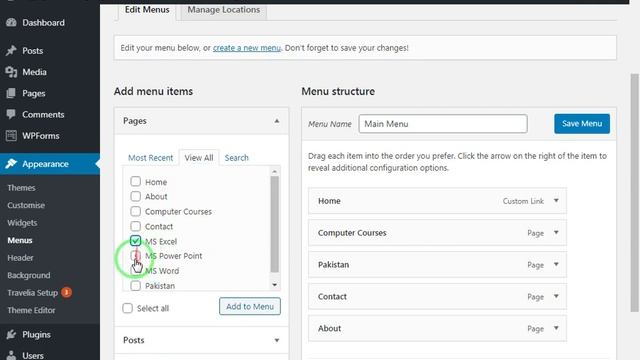
Task: Collapse the Pages panel arrow
Action: pos(277,121)
